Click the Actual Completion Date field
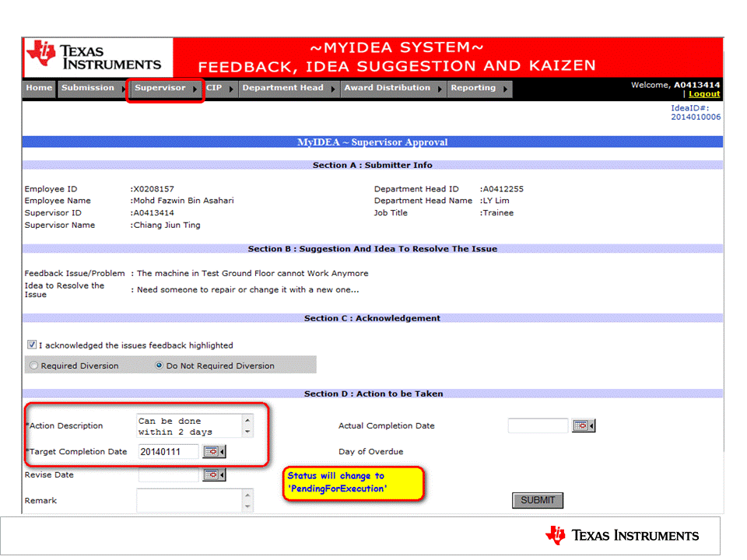747x560 pixels. tap(538, 425)
